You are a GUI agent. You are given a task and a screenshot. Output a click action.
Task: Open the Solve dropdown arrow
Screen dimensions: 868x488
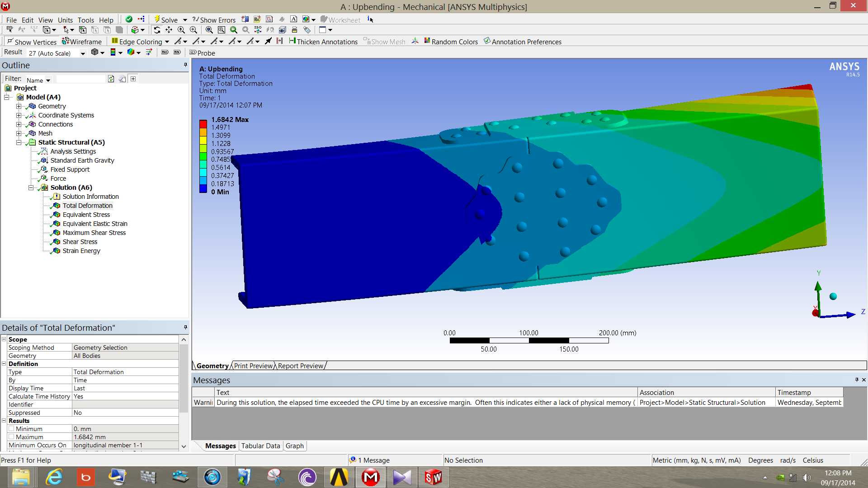click(x=185, y=20)
